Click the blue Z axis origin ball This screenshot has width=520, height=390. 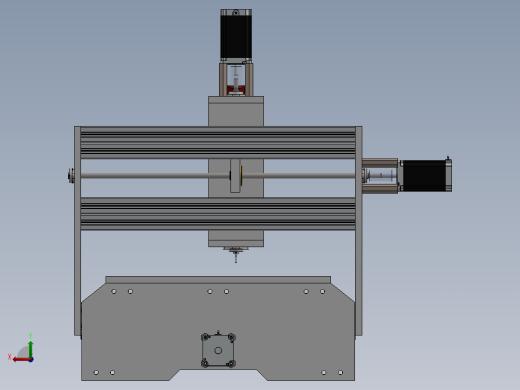[31, 360]
